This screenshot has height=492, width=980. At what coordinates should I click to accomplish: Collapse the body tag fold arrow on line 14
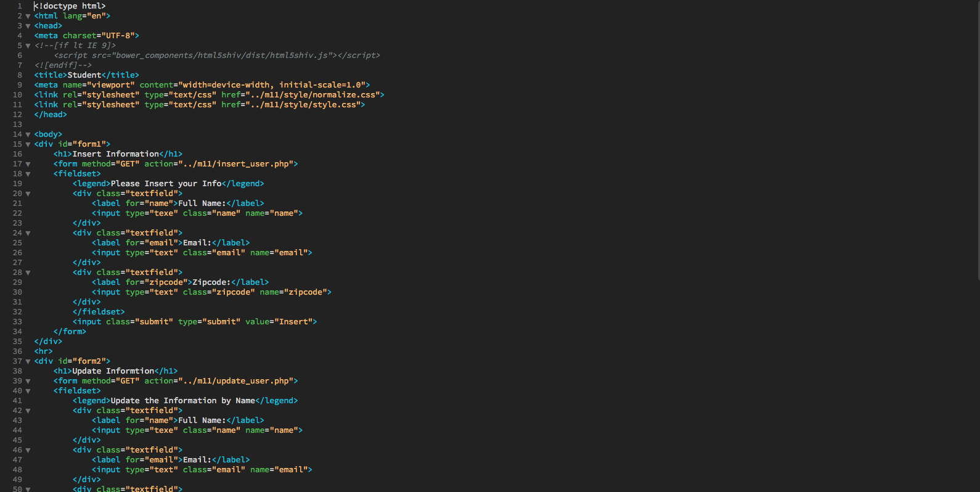point(28,134)
